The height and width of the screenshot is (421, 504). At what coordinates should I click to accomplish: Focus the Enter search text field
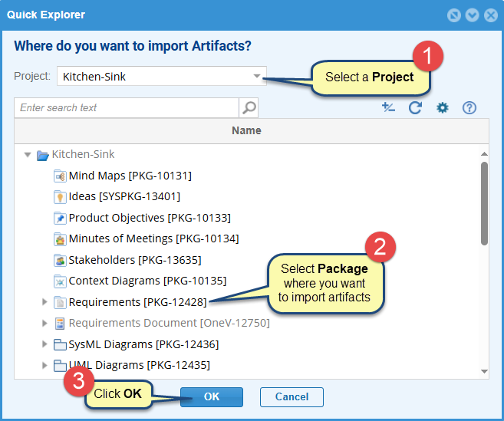click(x=127, y=107)
